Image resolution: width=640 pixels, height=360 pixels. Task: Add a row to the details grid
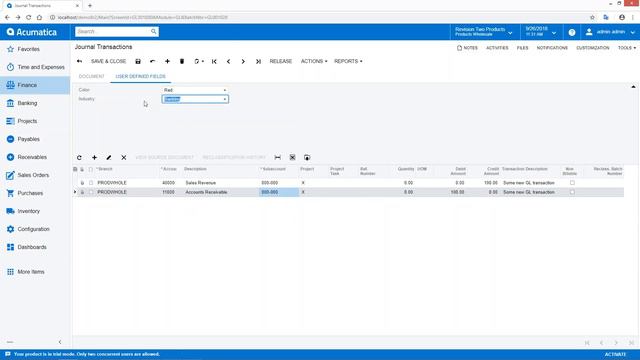(94, 158)
